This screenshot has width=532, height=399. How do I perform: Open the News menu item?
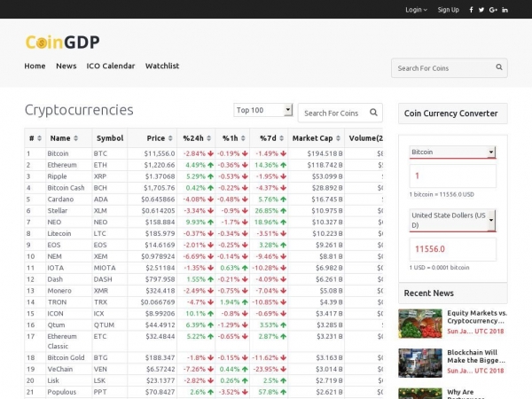click(x=66, y=66)
